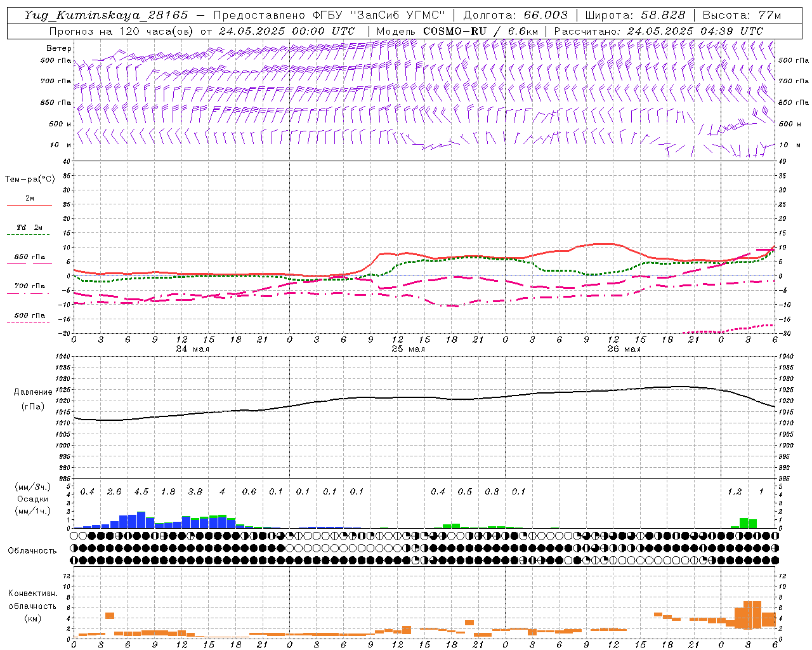Click the Рассчитано: 24.05.2025 04:39 UTC timestamp
Viewport: 812px width, 650px height.
[x=658, y=31]
